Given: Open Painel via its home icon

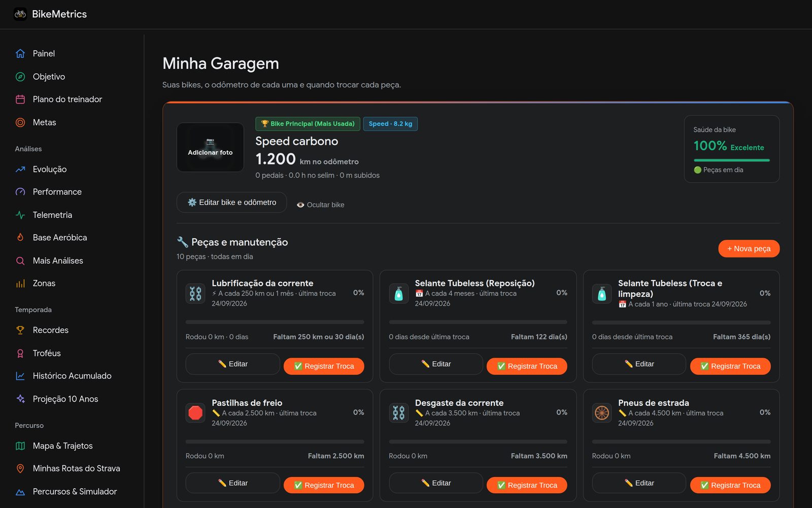Looking at the screenshot, I should (20, 53).
